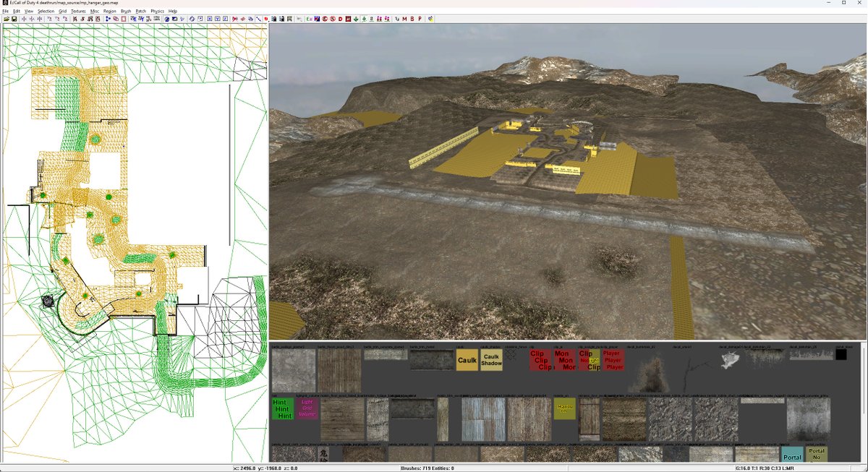868x472 pixels.
Task: Select the white crumpled paper decal texture
Action: click(x=731, y=360)
